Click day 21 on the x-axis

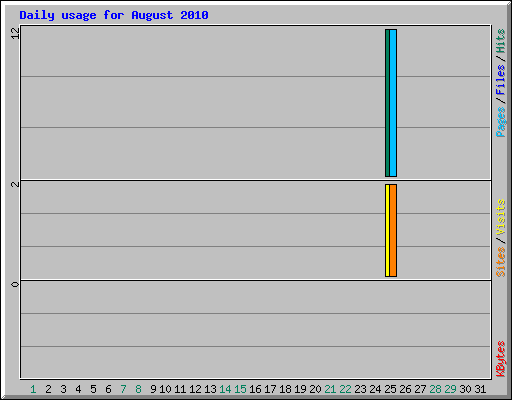tap(330, 389)
